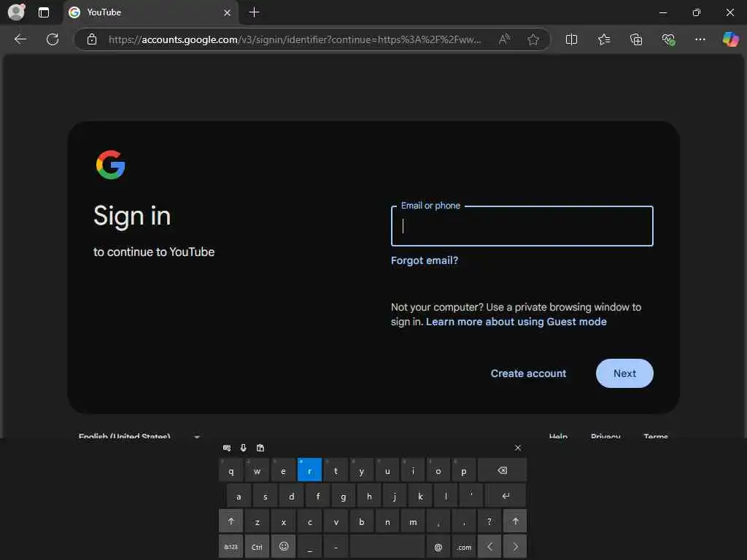The height and width of the screenshot is (560, 747).
Task: Tap the apostrophe key
Action: tap(471, 495)
